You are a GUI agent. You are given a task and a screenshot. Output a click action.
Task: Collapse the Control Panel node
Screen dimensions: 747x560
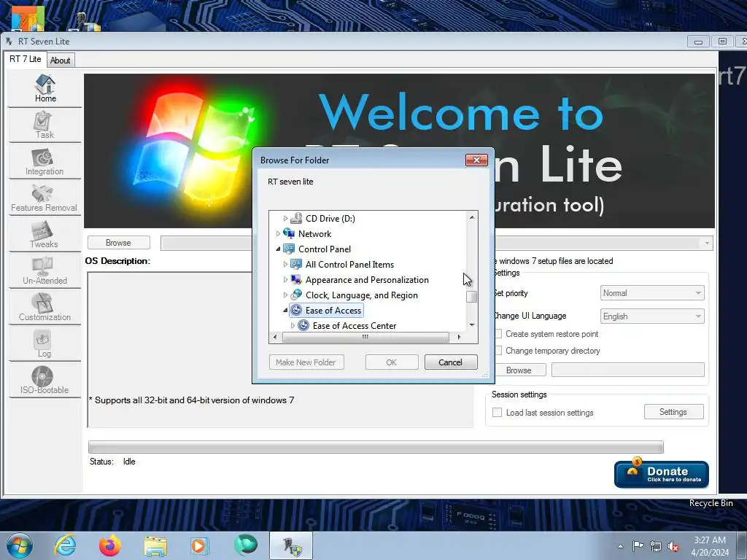278,249
